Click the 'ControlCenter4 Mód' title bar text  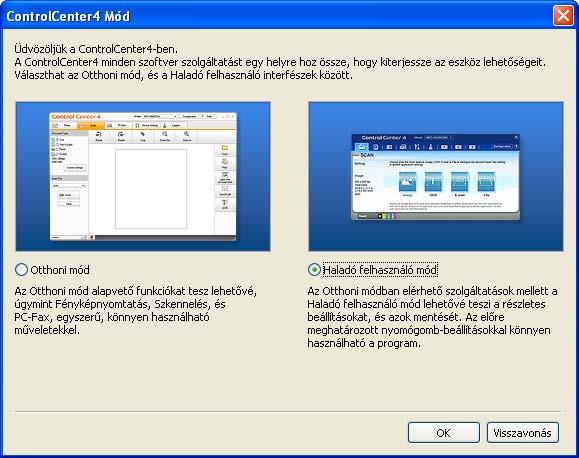coord(68,16)
